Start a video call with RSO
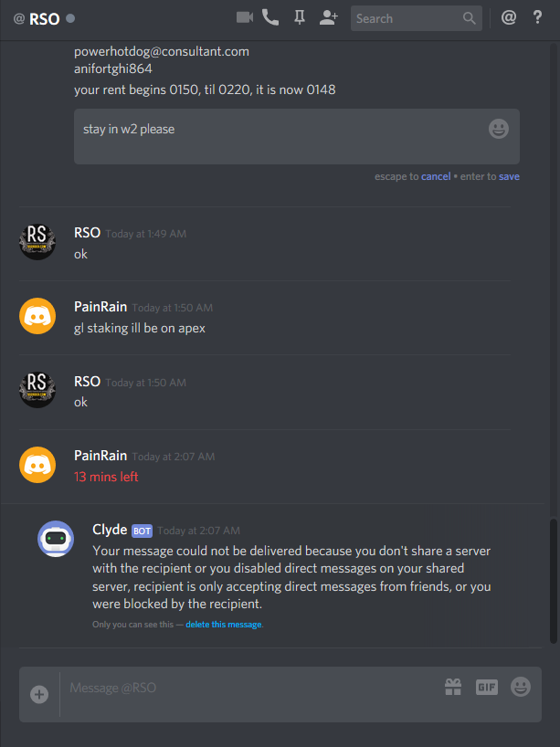 [245, 18]
